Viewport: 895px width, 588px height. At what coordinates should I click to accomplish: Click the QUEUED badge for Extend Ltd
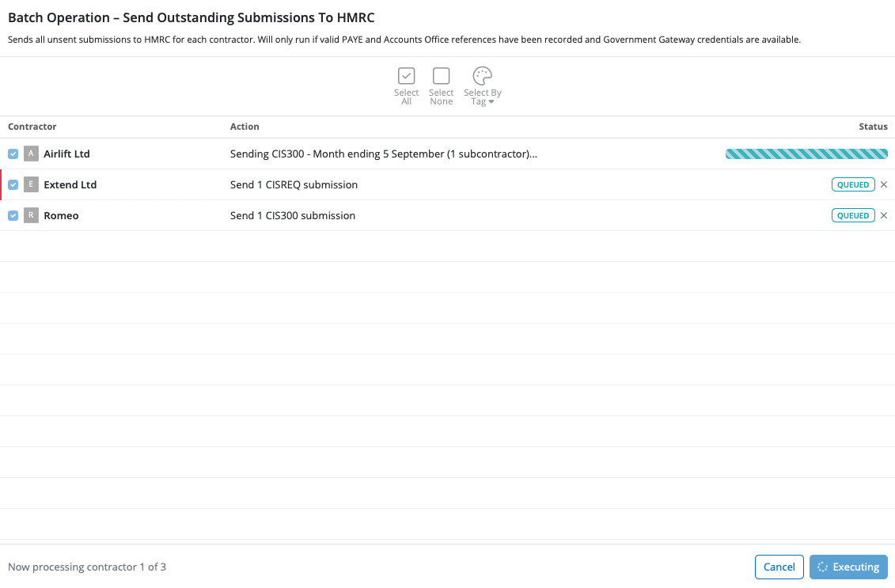(x=853, y=184)
